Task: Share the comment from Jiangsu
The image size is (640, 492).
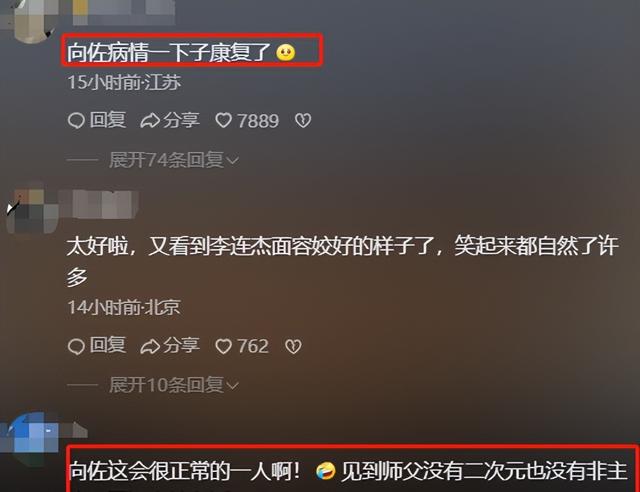Action: [x=170, y=120]
